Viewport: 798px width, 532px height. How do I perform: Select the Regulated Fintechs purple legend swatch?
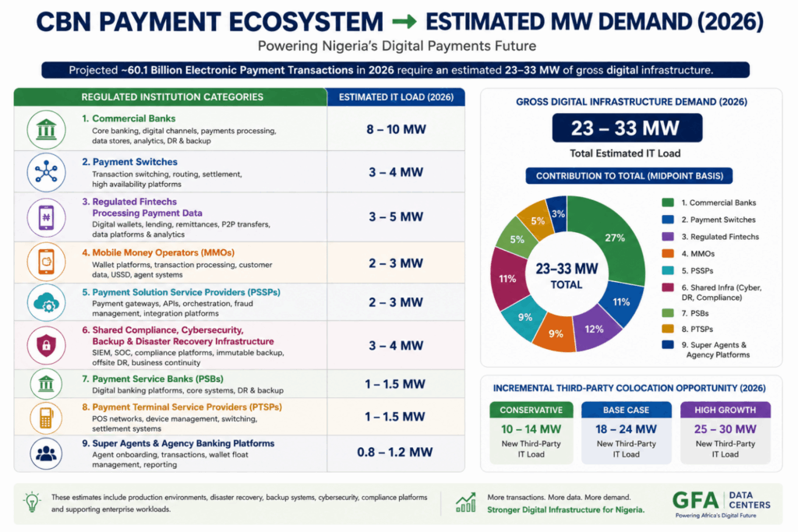coord(668,237)
